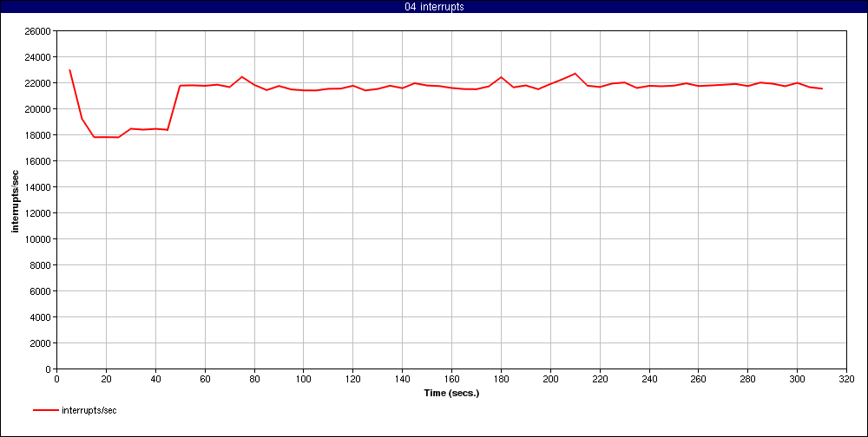Click the 12000 y-axis value
This screenshot has height=437, width=868.
pyautogui.click(x=39, y=213)
